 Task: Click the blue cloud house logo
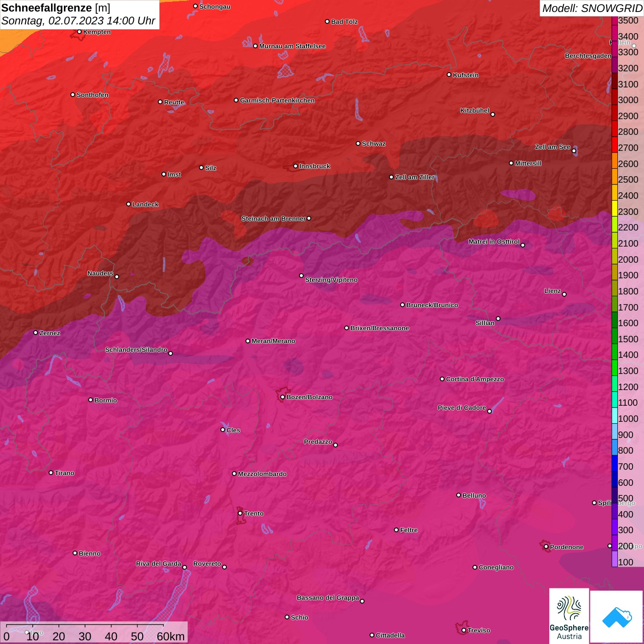tap(616, 616)
